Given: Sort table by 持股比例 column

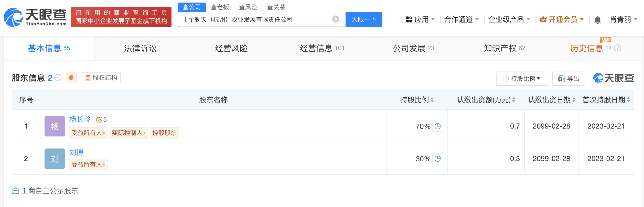Looking at the screenshot, I should tap(432, 100).
